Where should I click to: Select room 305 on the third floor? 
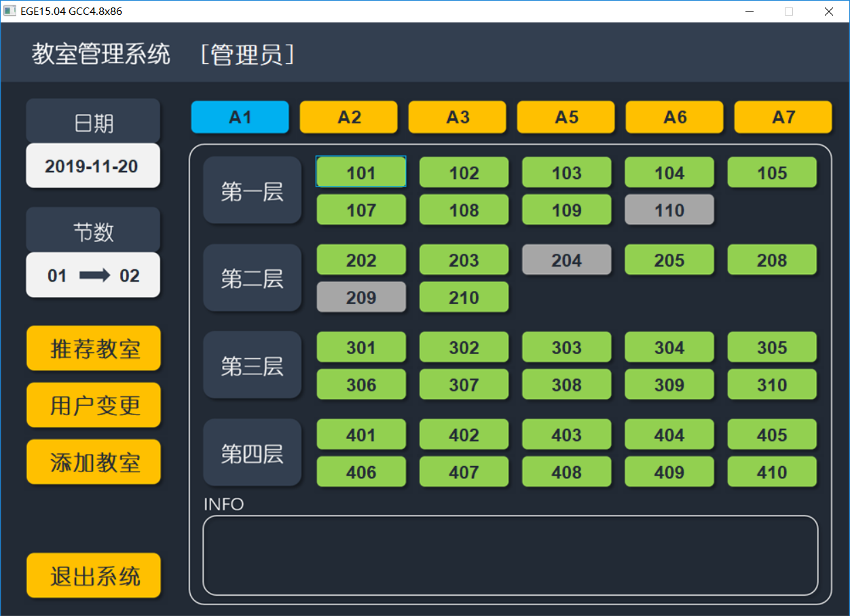pos(772,347)
